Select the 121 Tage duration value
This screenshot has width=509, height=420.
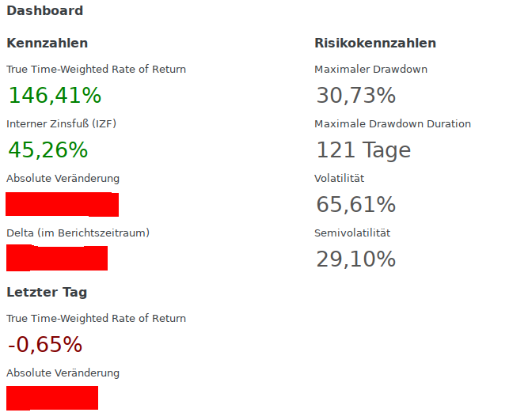coord(363,149)
